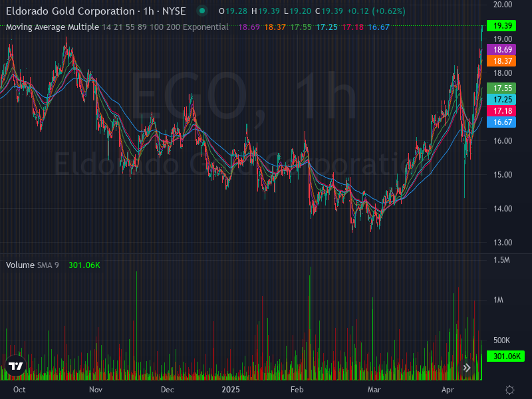Click the 20.00 price scale label
Image resolution: width=532 pixels, height=399 pixels.
point(503,5)
